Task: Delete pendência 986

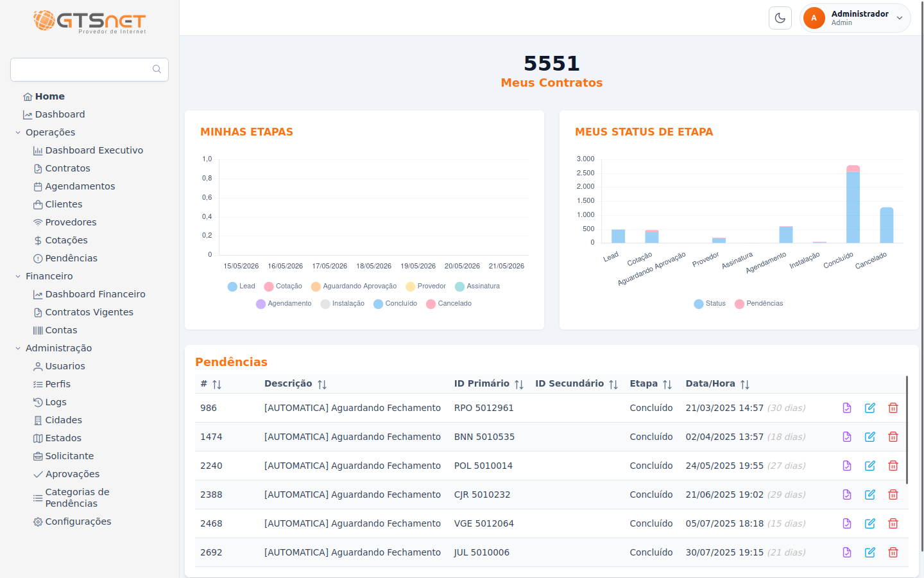Action: click(893, 408)
